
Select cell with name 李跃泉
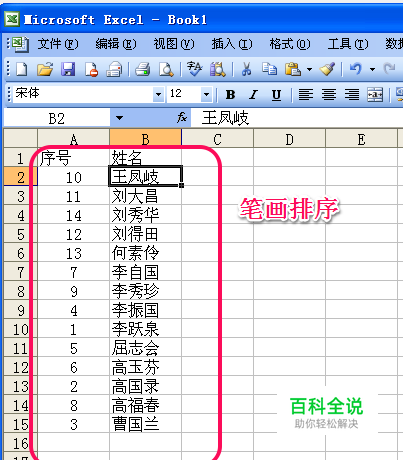146,329
